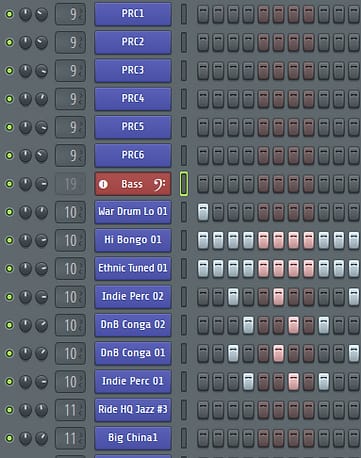Enable the second step of War Drum Lo 01

218,212
